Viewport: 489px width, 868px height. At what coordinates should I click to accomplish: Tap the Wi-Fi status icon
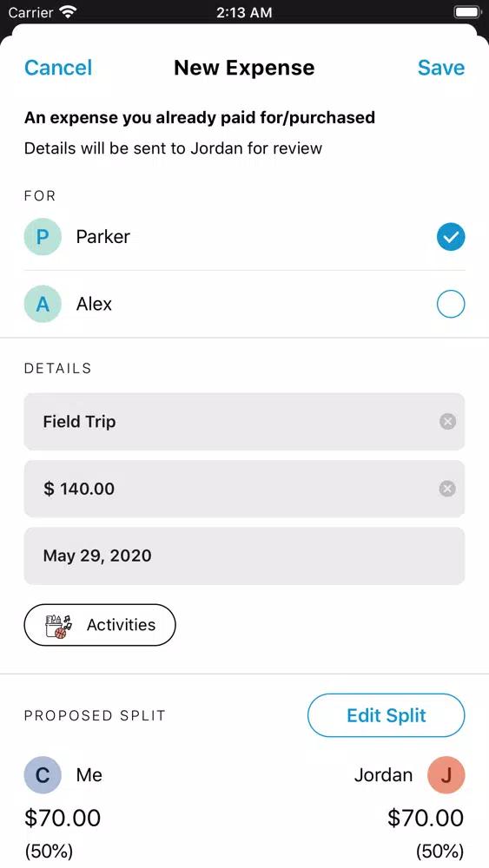pos(69,12)
